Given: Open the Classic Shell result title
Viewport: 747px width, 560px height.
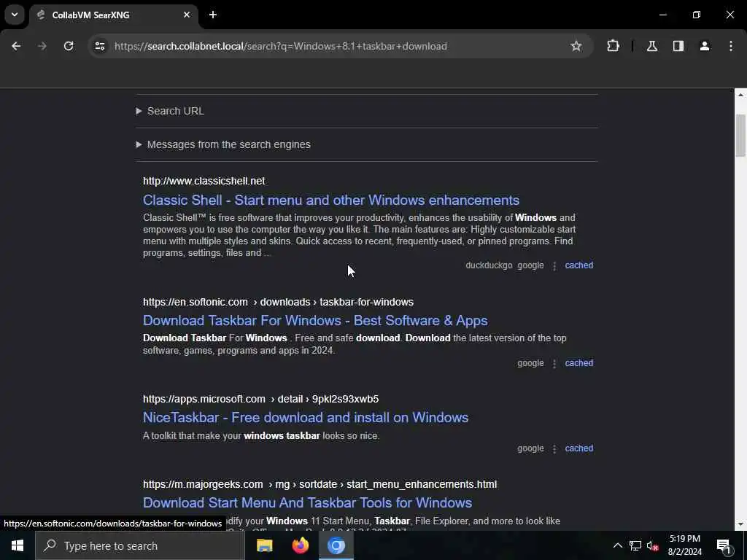Looking at the screenshot, I should point(331,200).
